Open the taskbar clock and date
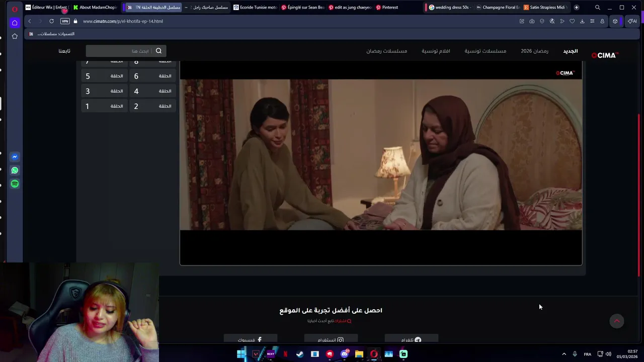This screenshot has width=644, height=362. [x=628, y=354]
